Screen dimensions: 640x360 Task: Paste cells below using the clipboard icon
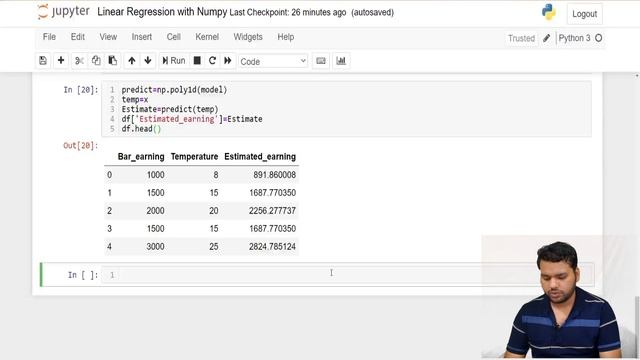[x=113, y=61]
